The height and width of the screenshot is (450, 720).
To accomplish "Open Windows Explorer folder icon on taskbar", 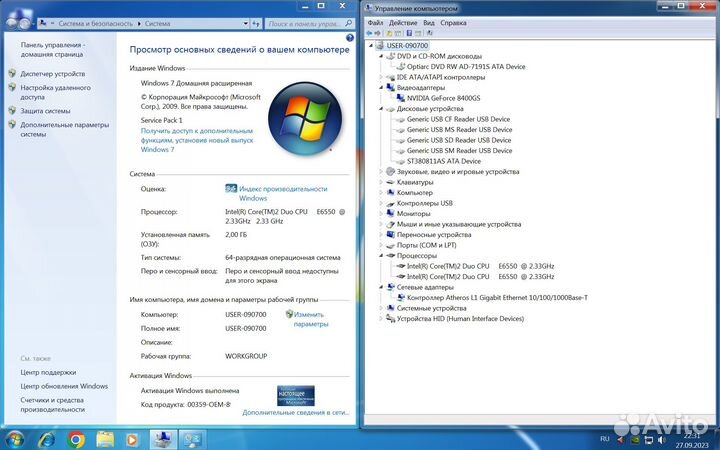I will point(105,440).
